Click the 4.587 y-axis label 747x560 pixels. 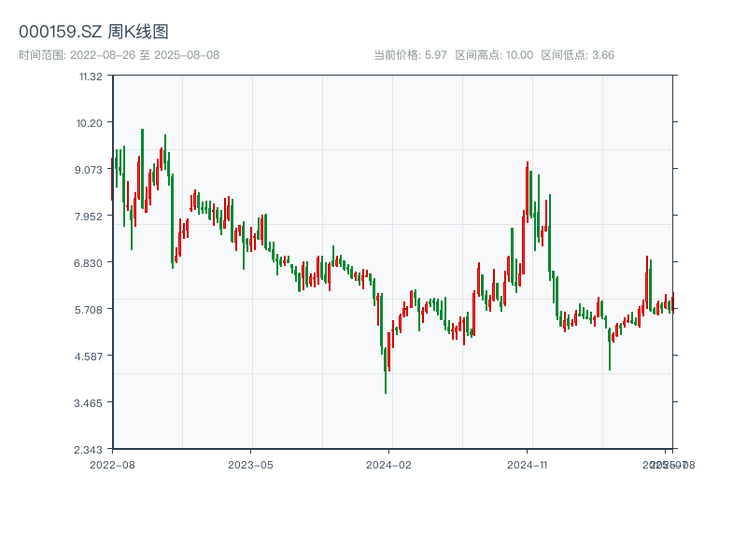(x=90, y=356)
